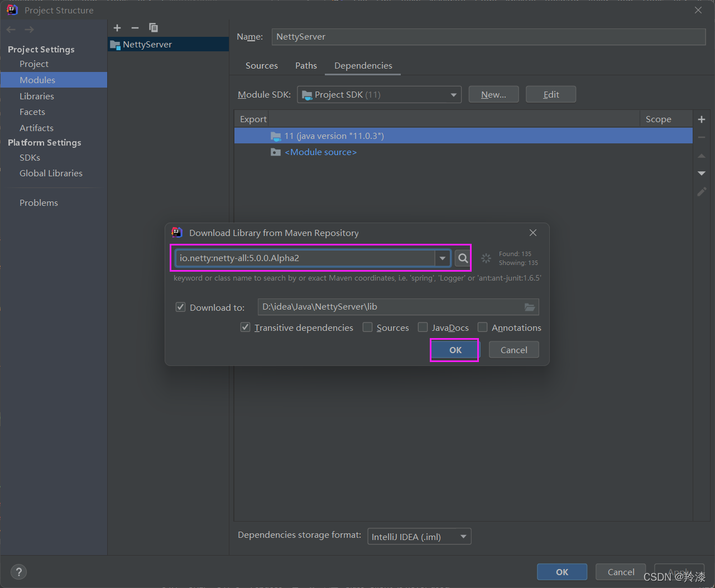
Task: Move dependency up arrow icon
Action: pos(702,156)
